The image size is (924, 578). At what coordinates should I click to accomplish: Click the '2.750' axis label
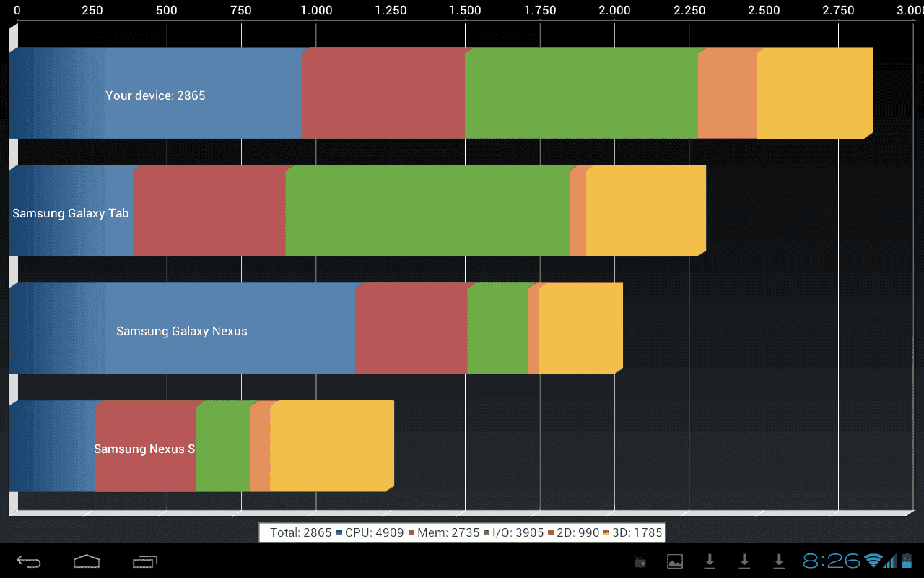tap(839, 10)
